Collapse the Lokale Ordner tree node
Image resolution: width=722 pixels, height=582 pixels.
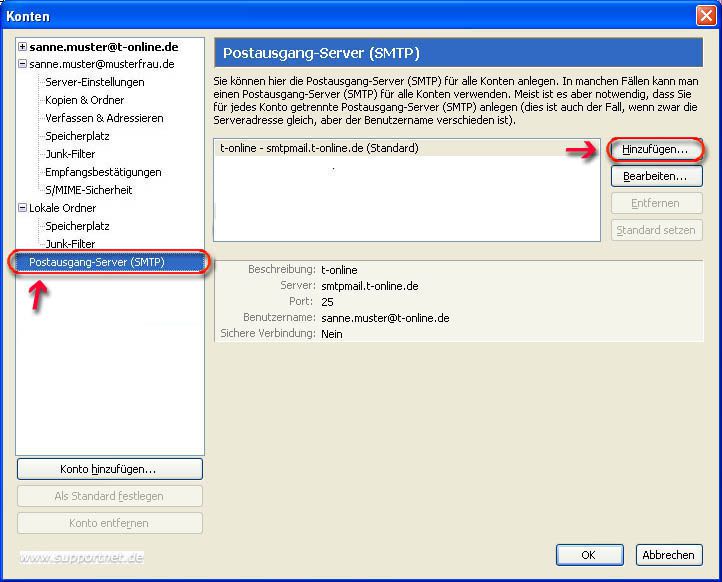pos(22,208)
